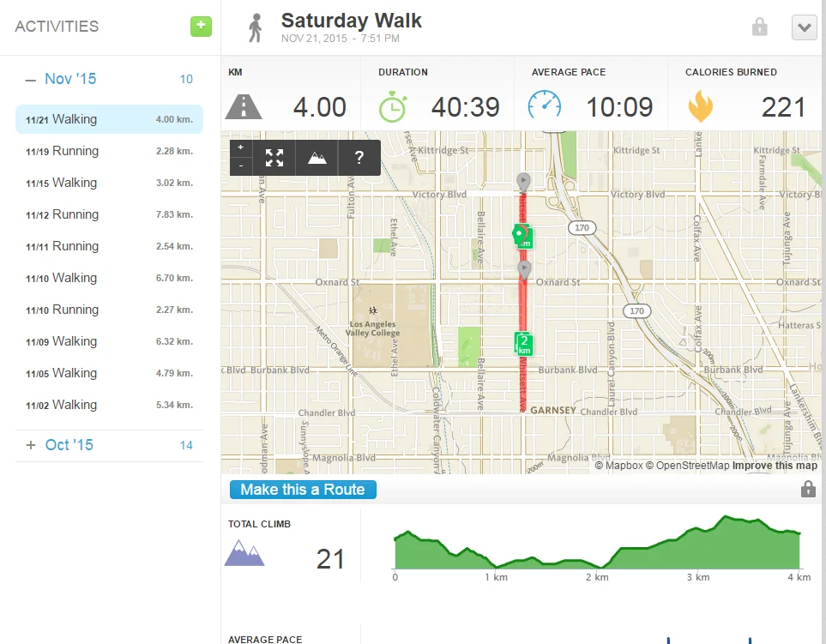Open the OpenStreetMap attribution link
The width and height of the screenshot is (826, 644).
687,466
